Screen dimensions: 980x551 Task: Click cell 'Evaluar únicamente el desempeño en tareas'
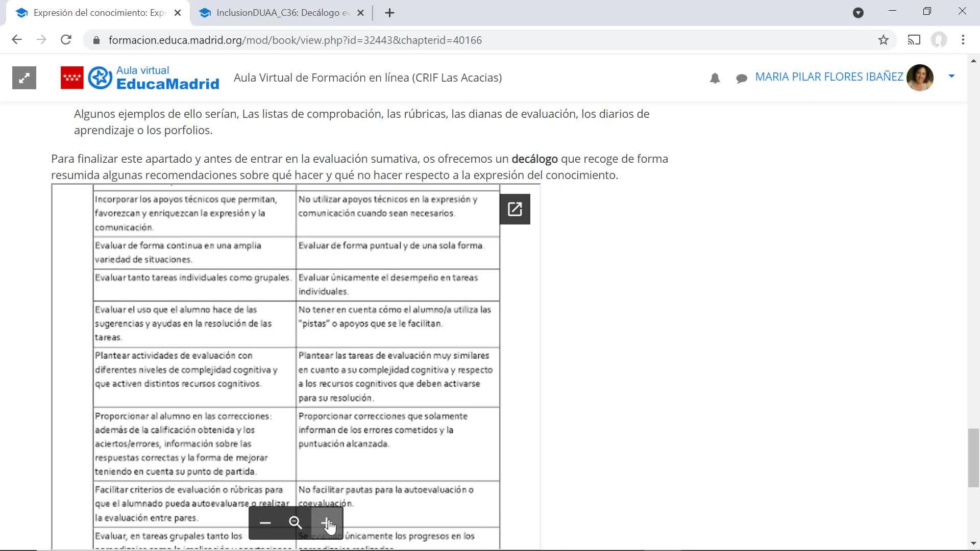[x=398, y=285]
